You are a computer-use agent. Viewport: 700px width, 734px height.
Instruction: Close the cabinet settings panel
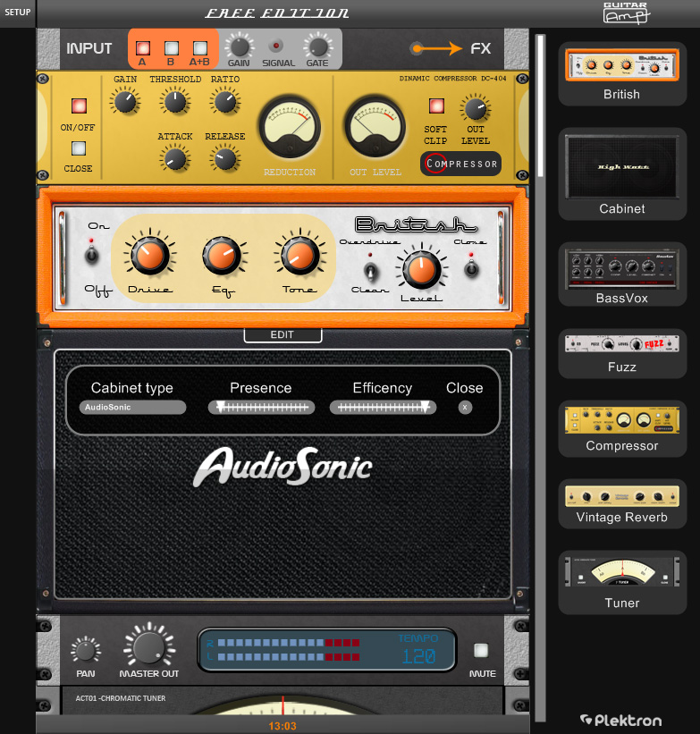pyautogui.click(x=465, y=408)
